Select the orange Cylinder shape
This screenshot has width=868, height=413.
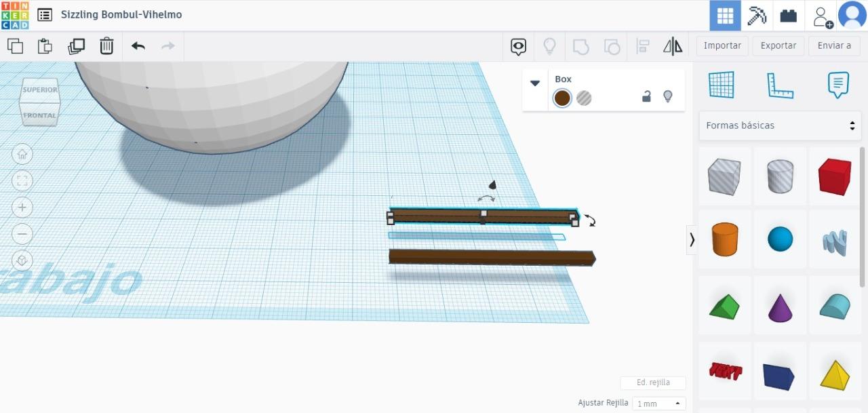click(x=724, y=239)
